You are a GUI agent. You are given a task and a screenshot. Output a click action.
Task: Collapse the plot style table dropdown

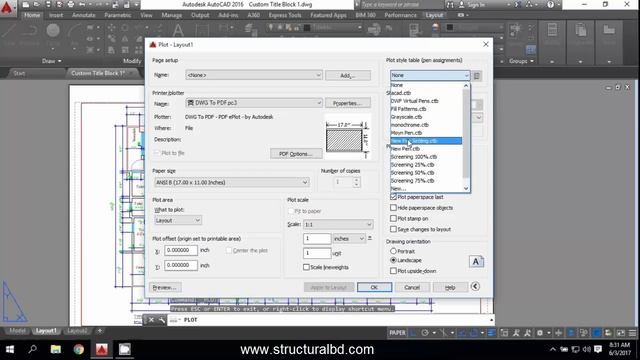coord(466,76)
